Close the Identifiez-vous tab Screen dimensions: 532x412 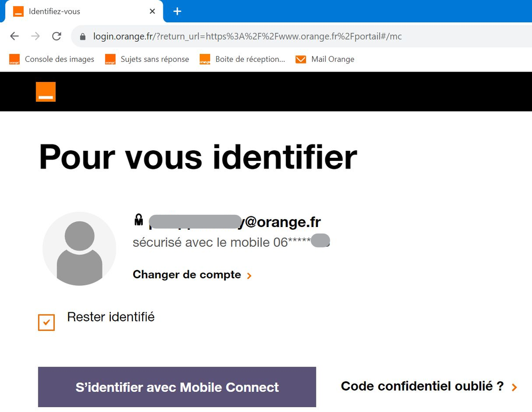pos(153,11)
